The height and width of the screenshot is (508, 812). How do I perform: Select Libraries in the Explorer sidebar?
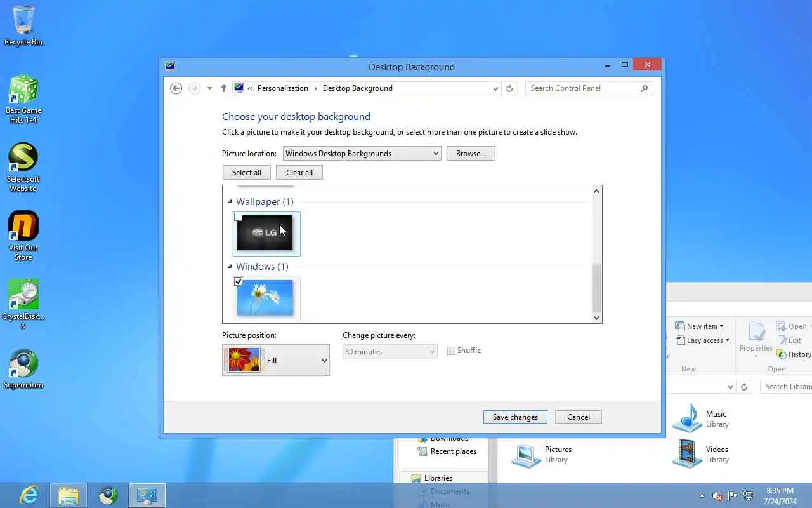point(432,478)
